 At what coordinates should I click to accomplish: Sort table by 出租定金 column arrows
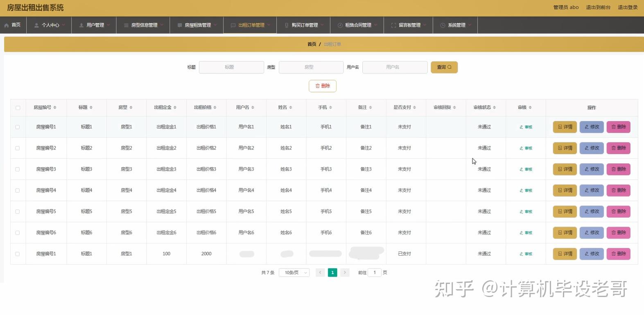[x=175, y=108]
